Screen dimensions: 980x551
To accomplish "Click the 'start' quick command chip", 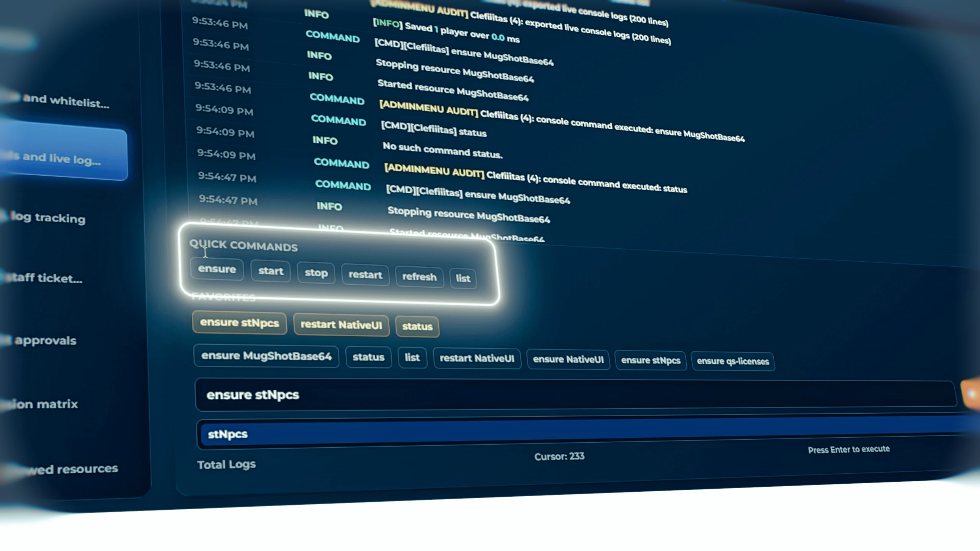I will click(271, 271).
